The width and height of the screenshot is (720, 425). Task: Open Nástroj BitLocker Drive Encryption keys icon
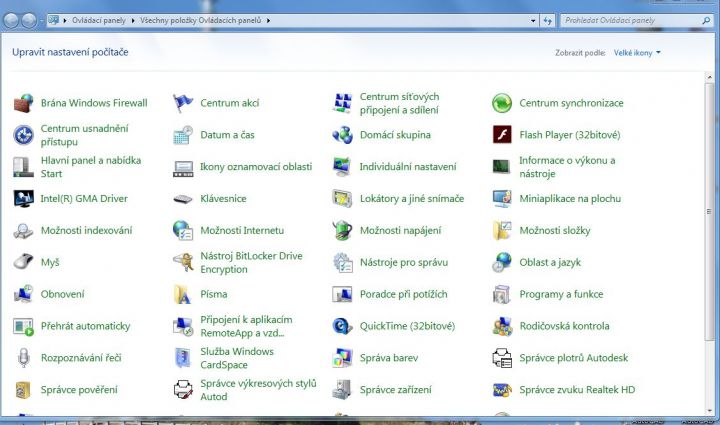[x=183, y=262]
